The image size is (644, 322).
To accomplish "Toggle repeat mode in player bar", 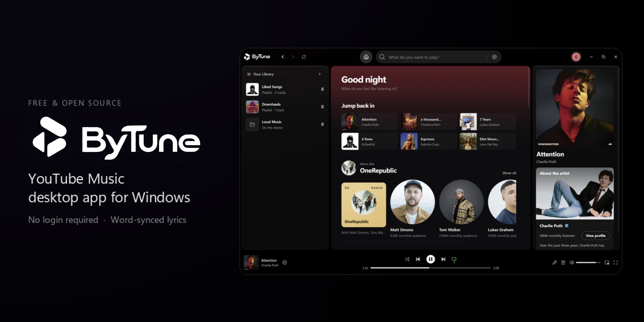I will [454, 259].
